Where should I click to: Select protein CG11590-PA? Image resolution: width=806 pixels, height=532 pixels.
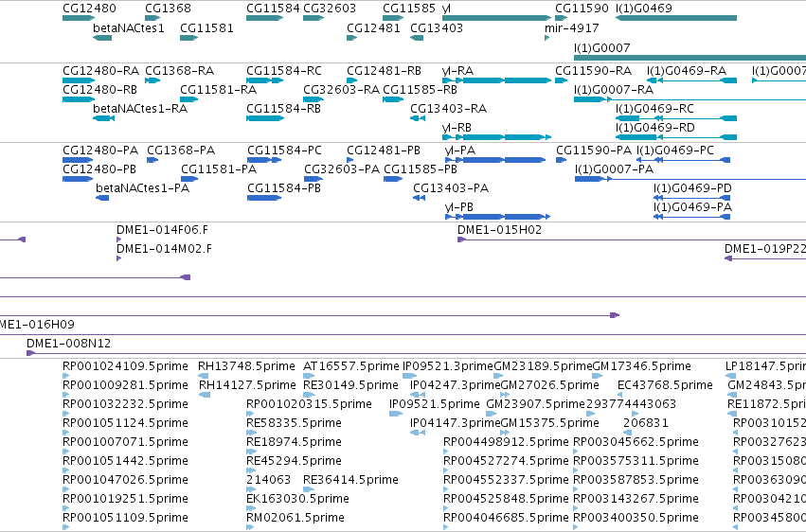562,160
